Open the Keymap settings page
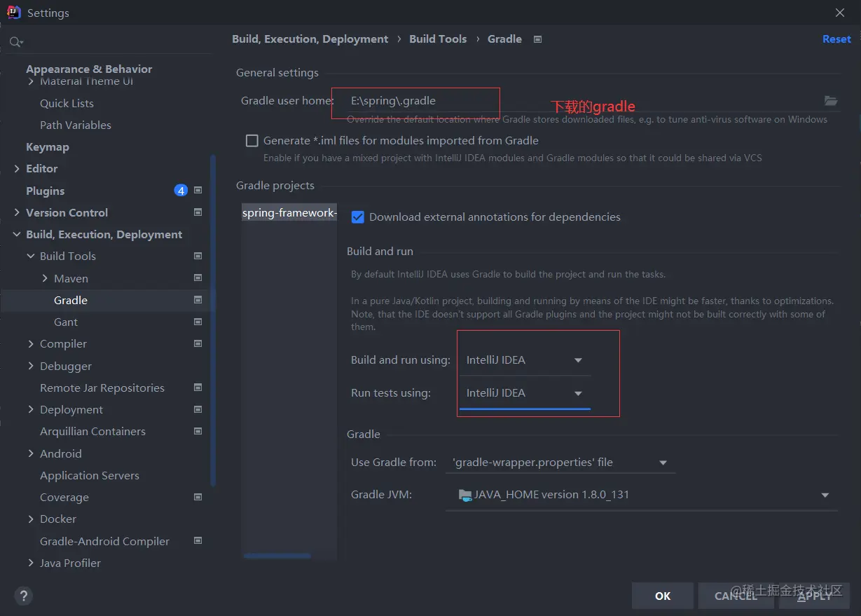Image resolution: width=861 pixels, height=616 pixels. coord(48,147)
